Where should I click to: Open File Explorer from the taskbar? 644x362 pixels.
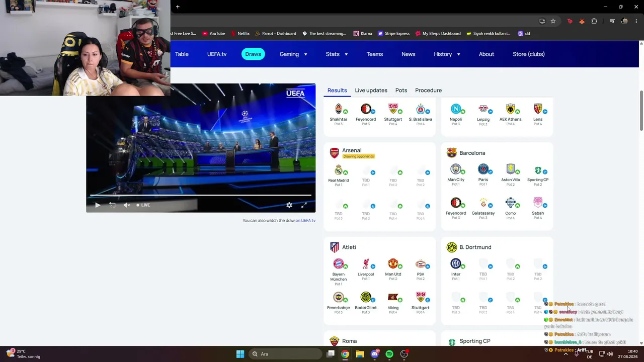click(360, 354)
